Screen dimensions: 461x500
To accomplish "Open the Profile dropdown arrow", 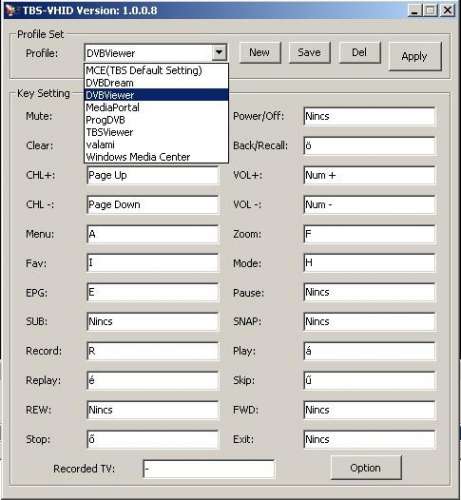I will click(219, 53).
